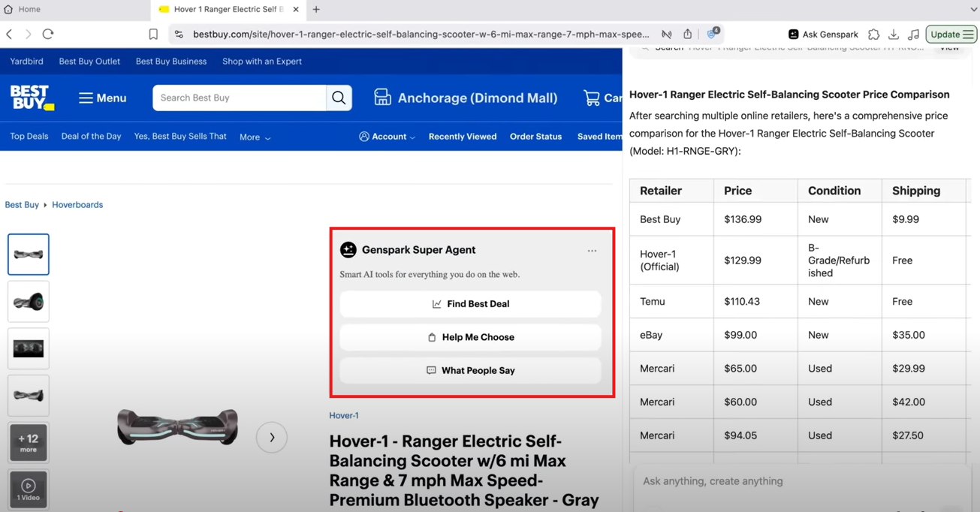Click the Best Buy logo
The image size is (980, 512).
pyautogui.click(x=32, y=98)
